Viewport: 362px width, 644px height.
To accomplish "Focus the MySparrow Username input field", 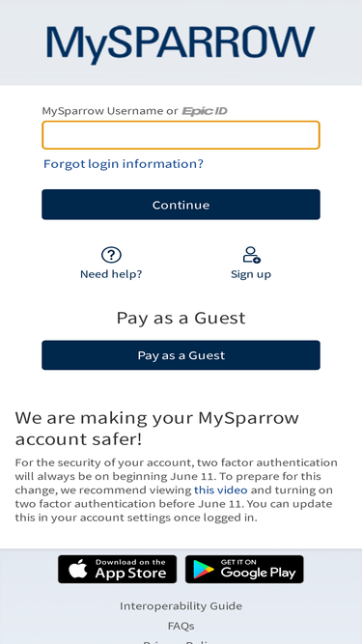I will (181, 135).
